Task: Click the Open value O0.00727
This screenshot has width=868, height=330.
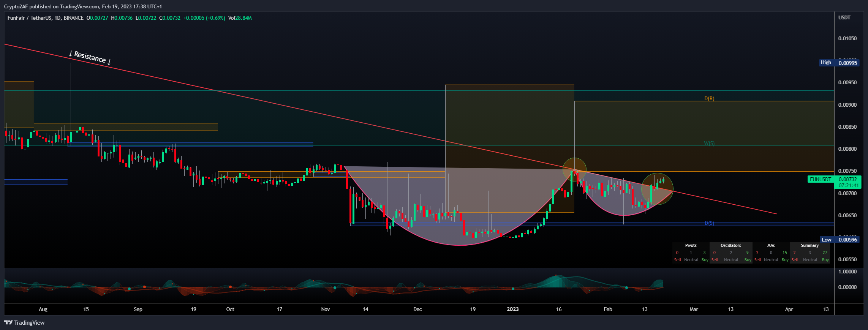Action: point(97,18)
